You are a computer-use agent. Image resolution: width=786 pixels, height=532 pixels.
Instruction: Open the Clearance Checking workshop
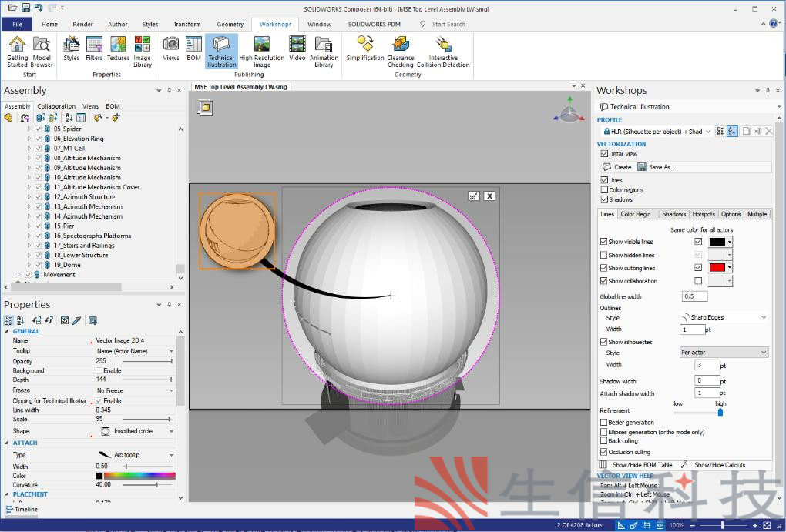click(x=400, y=52)
